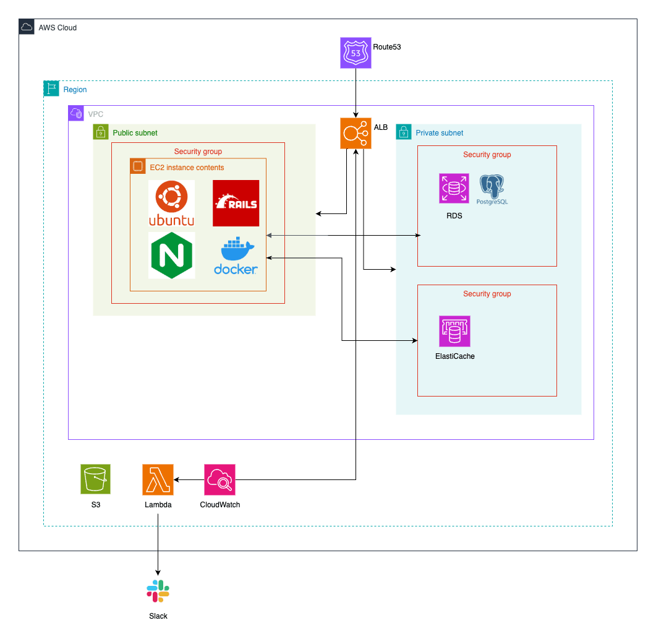Click the VPC cloud icon
Image resolution: width=656 pixels, height=644 pixels.
point(76,113)
